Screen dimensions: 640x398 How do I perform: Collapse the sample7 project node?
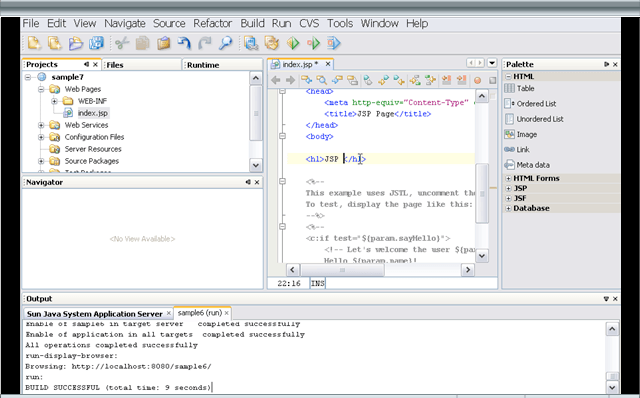point(28,77)
